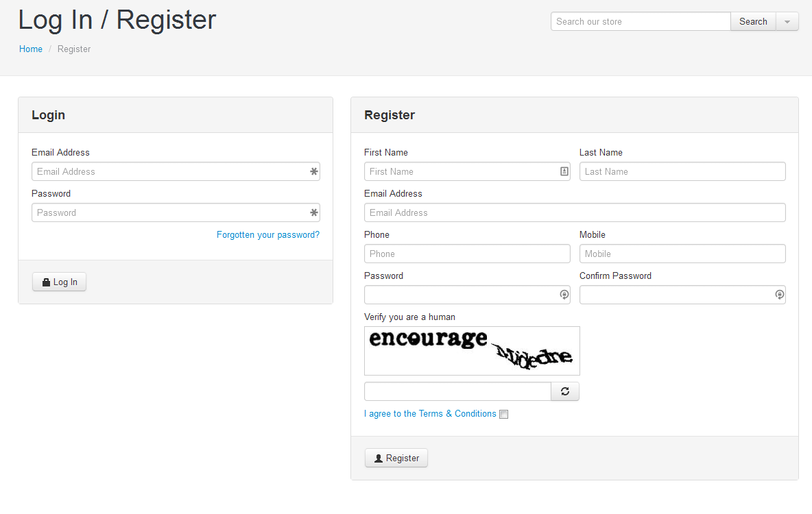Click the key icon in register Password field
Viewport: 812px width, 514px height.
[x=564, y=295]
